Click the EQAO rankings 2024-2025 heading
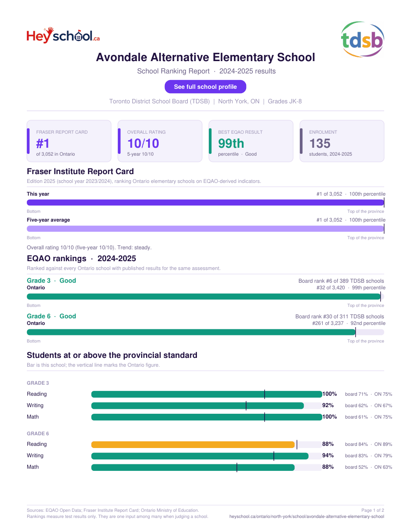 coord(81,259)
